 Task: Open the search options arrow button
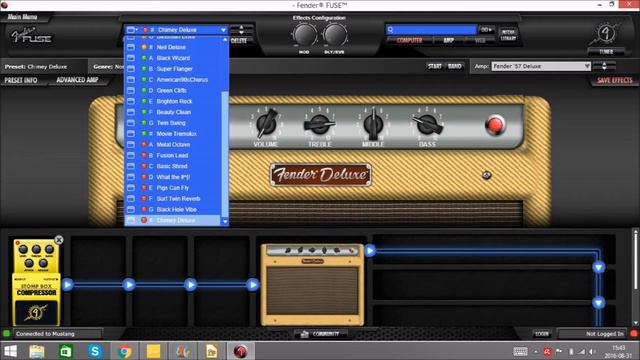486,30
